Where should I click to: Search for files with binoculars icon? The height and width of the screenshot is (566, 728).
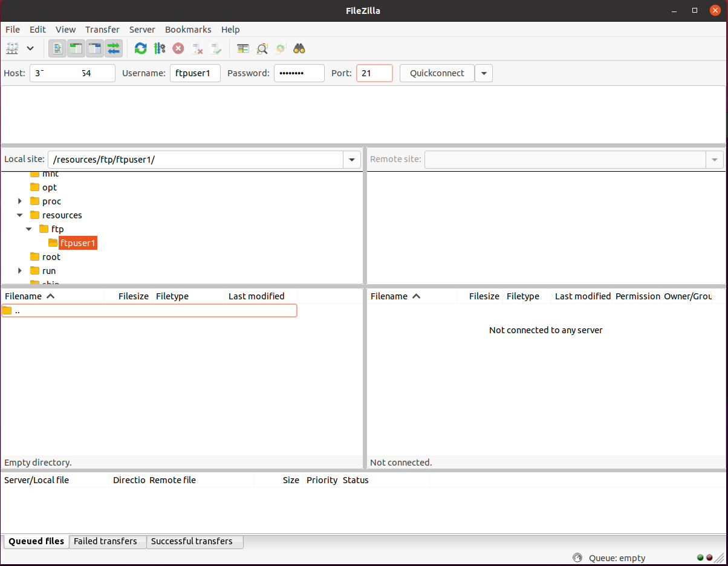point(299,48)
